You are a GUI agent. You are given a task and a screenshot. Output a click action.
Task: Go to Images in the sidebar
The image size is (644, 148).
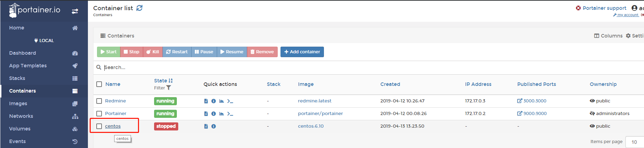coord(18,103)
